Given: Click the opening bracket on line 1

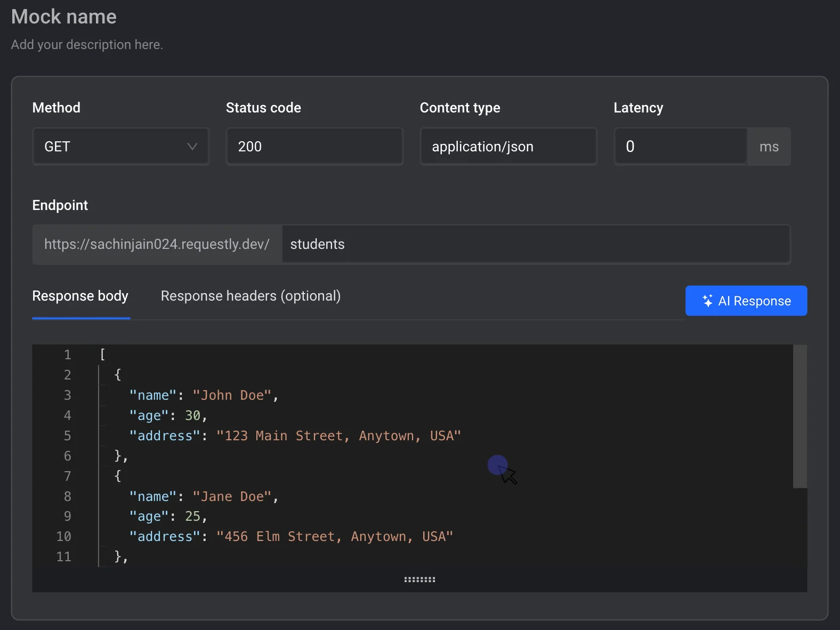Looking at the screenshot, I should (103, 354).
